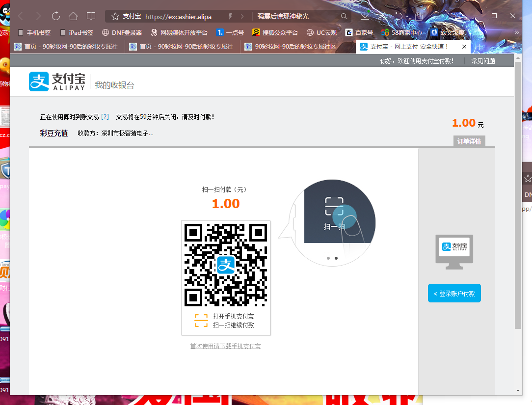Close the 支付宝 - 网上支付 tab
The width and height of the screenshot is (532, 405).
(464, 47)
